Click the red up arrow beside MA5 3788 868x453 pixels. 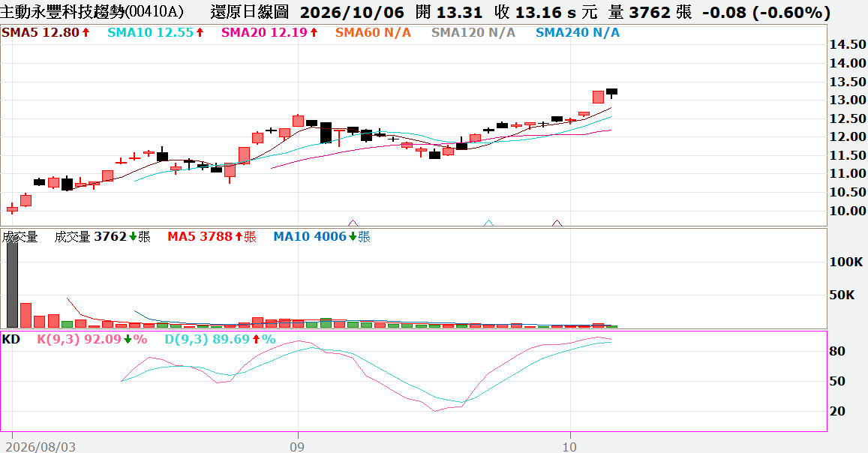pyautogui.click(x=239, y=237)
